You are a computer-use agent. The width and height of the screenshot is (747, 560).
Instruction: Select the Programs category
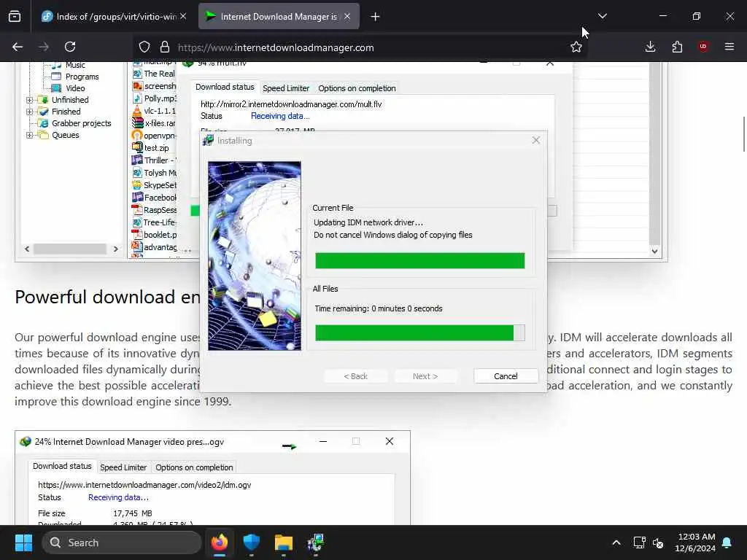click(x=82, y=77)
